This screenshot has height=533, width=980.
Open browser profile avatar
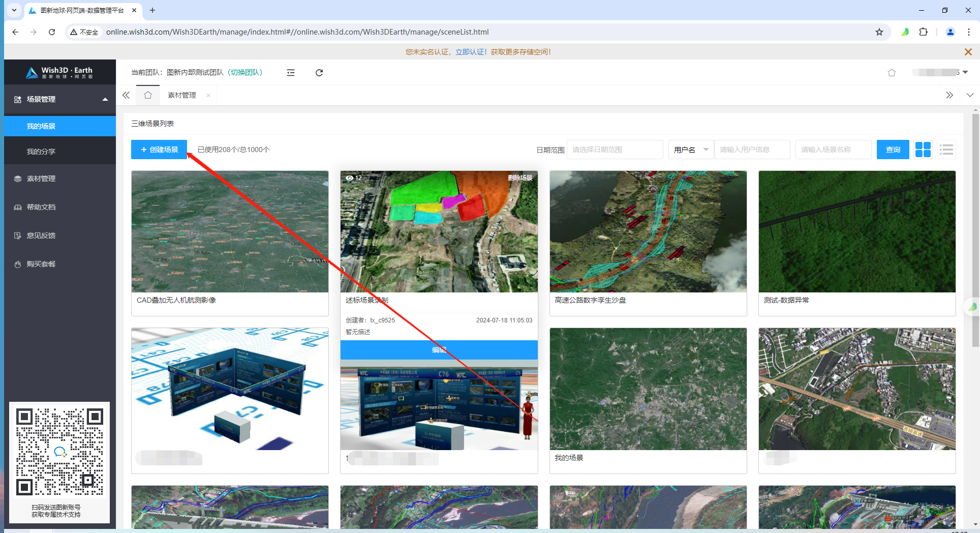pos(950,32)
